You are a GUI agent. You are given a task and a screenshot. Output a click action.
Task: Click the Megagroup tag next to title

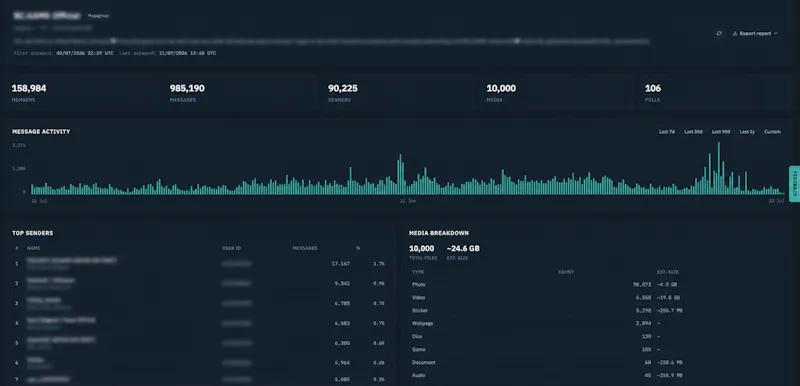pyautogui.click(x=97, y=16)
